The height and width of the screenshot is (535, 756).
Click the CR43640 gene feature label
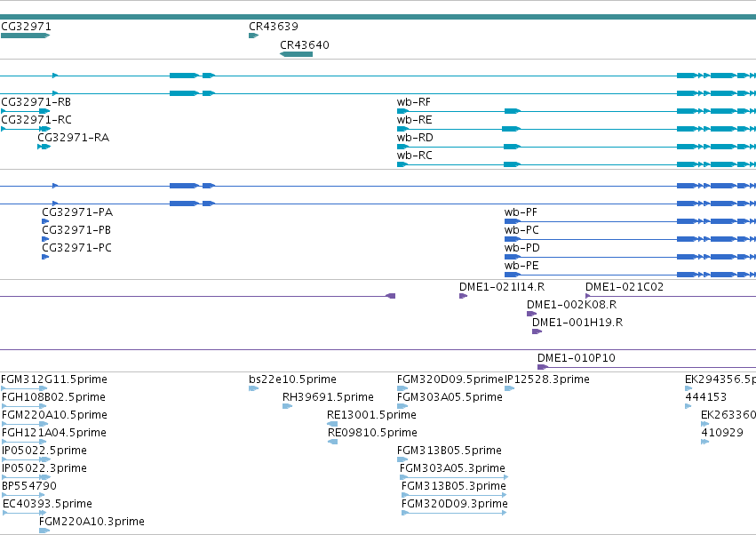(305, 44)
